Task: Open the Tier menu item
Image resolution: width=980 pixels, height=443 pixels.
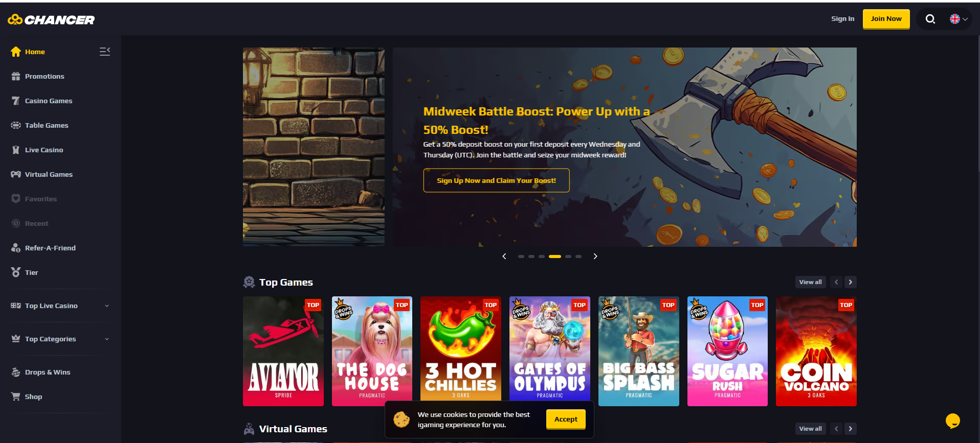Action: click(32, 272)
